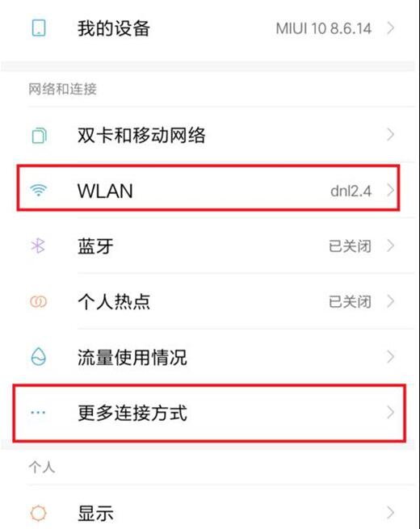Viewport: 420px width, 529px height.
Task: Tap personal hotspot 已关闭 status
Action: tap(351, 301)
